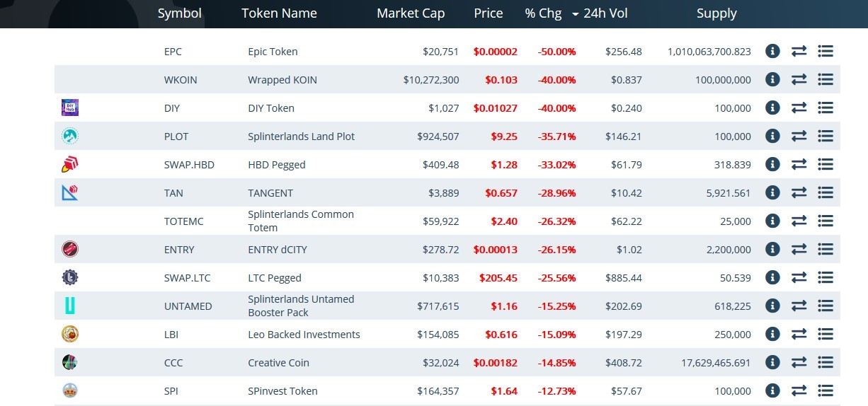868x406 pixels.
Task: Click the Supply column header
Action: (x=716, y=13)
